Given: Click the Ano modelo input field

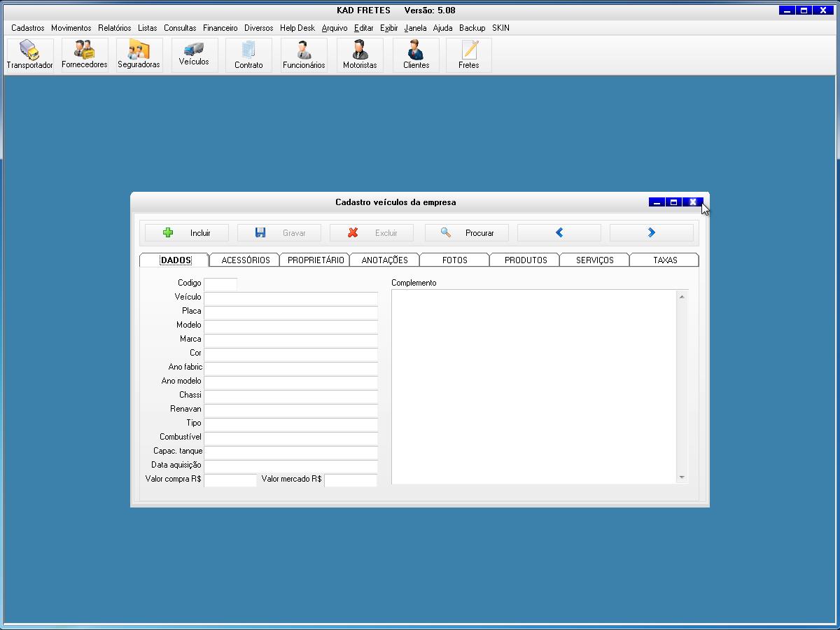Looking at the screenshot, I should click(x=290, y=382).
